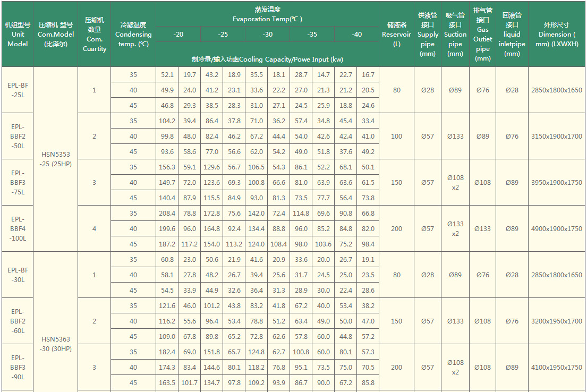Click the 121.6 cooling capacity value
The width and height of the screenshot is (587, 392).
[167, 305]
